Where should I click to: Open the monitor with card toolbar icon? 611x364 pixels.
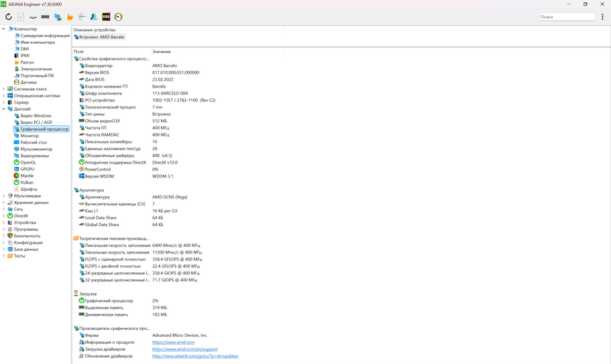coord(58,17)
